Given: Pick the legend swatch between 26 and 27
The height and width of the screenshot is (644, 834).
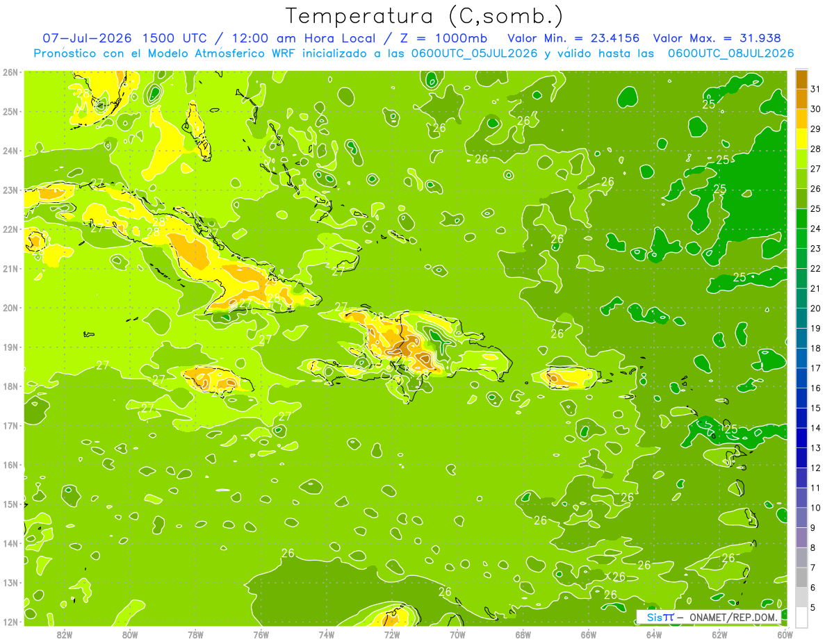Looking at the screenshot, I should (801, 178).
